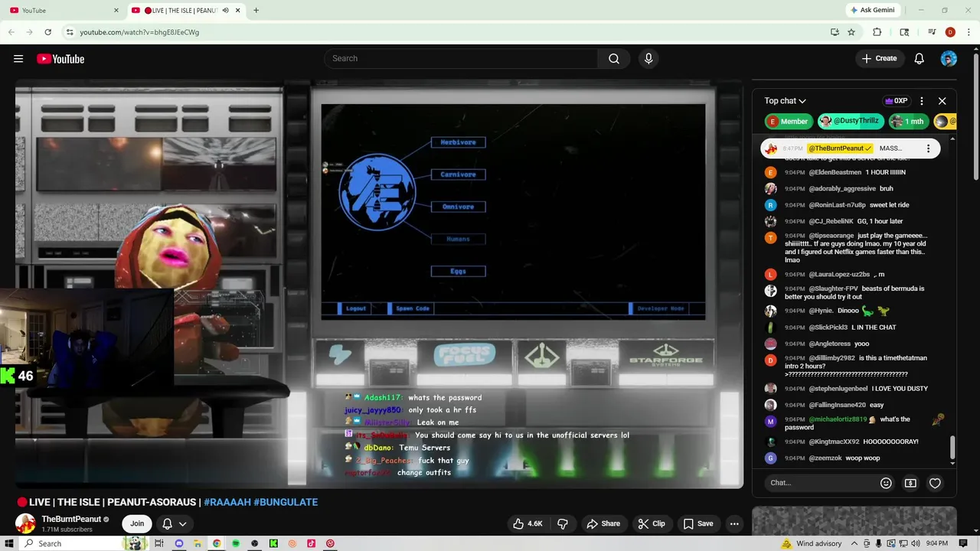Image resolution: width=980 pixels, height=551 pixels.
Task: Open TheBurntPeanut channel name link
Action: 71,519
